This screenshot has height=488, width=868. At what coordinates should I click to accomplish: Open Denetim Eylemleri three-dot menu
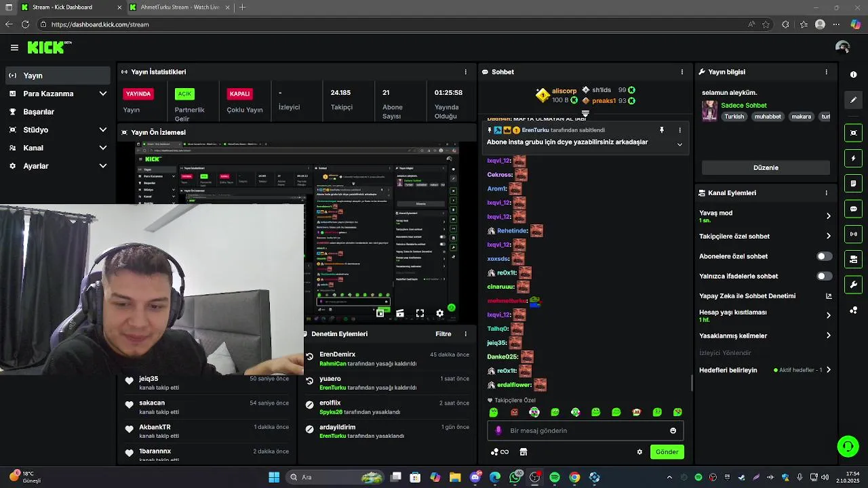pos(465,334)
